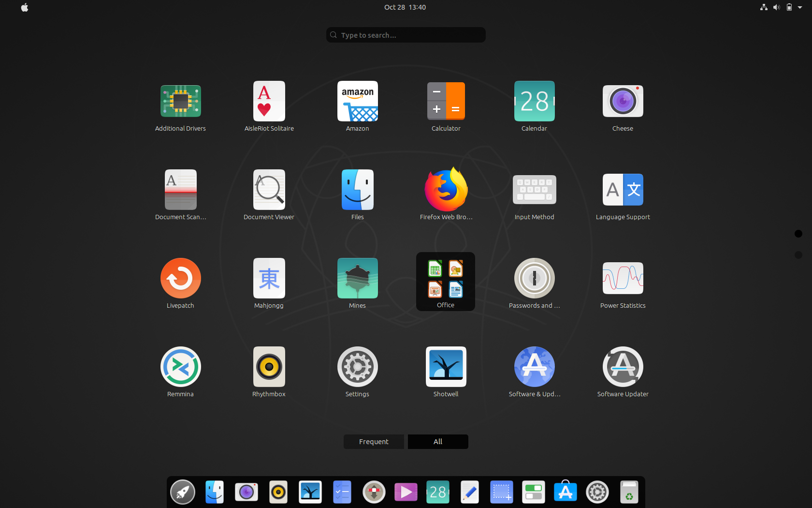
Task: Open Language Support
Action: tap(623, 190)
